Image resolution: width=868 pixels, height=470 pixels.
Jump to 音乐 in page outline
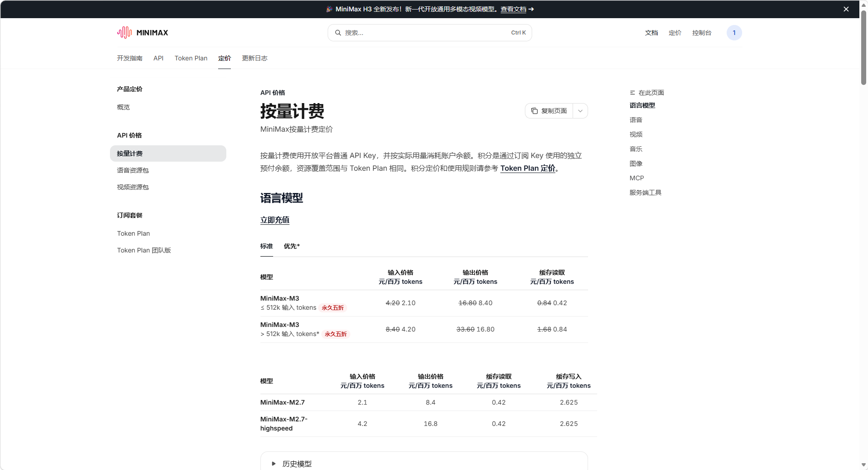tap(636, 149)
